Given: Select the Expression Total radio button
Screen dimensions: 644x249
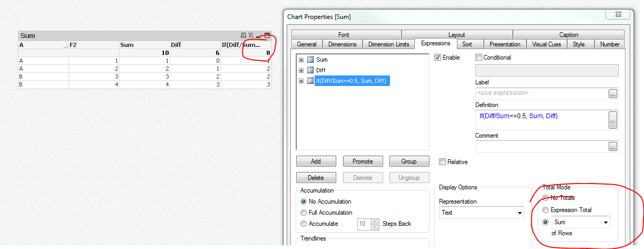Looking at the screenshot, I should click(545, 210).
